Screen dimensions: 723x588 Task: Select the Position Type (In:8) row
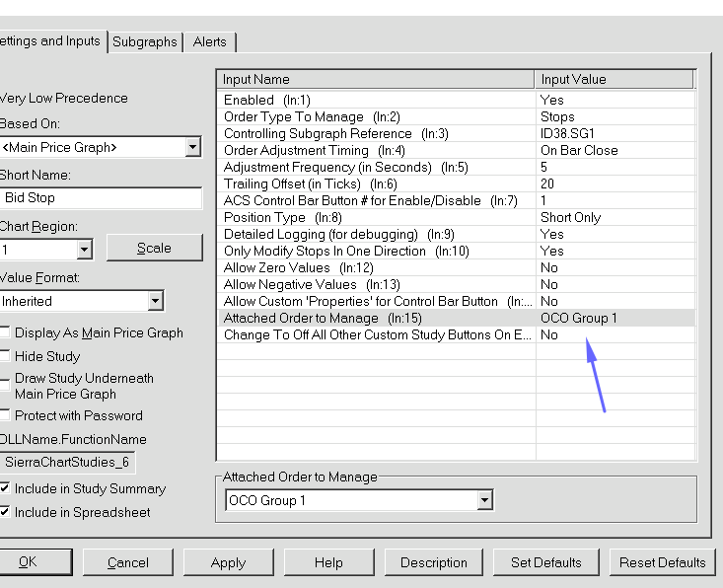click(x=456, y=217)
